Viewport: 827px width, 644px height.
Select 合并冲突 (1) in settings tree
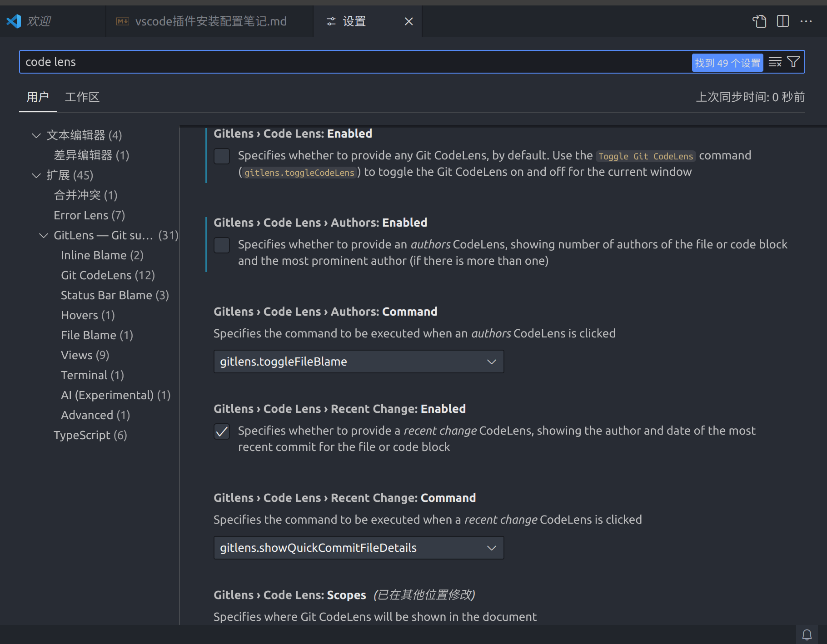point(85,195)
